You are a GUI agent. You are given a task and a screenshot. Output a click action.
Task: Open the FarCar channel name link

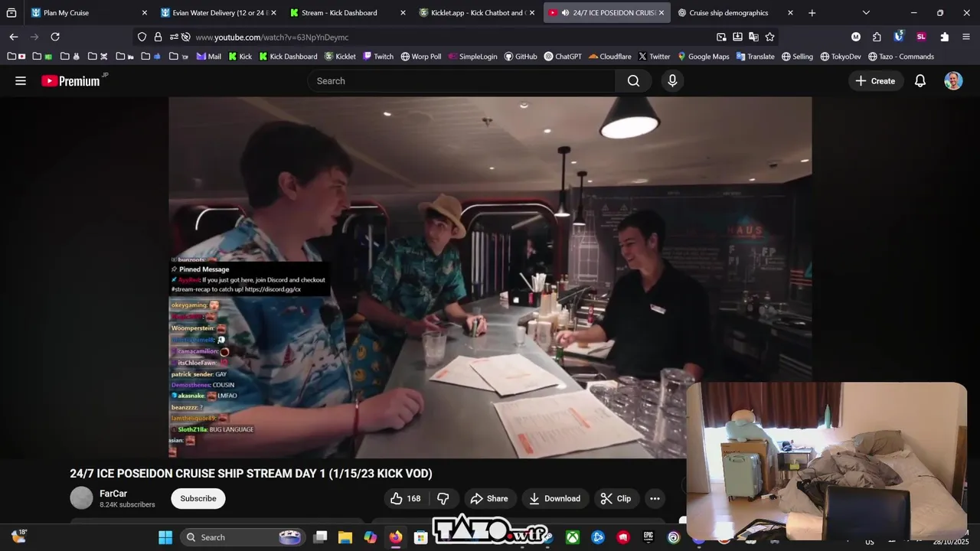click(x=113, y=494)
